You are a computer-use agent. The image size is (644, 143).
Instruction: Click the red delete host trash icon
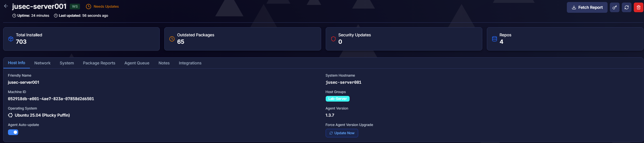(638, 7)
